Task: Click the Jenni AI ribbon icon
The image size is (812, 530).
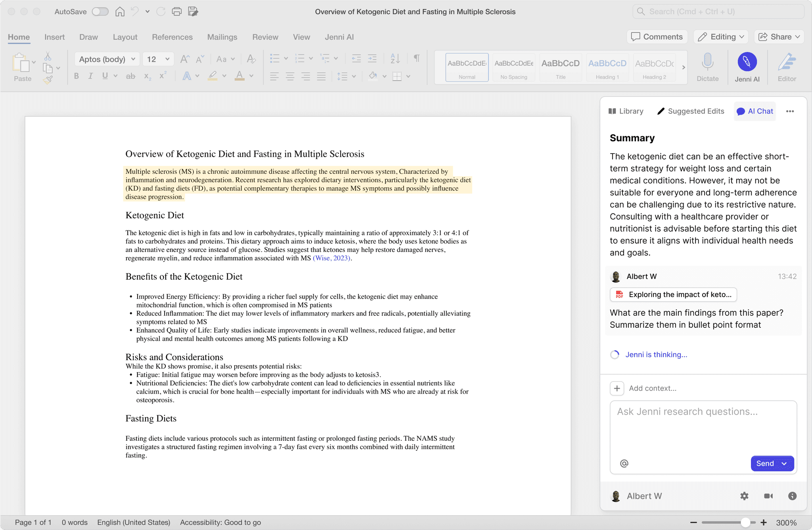Action: coord(747,62)
